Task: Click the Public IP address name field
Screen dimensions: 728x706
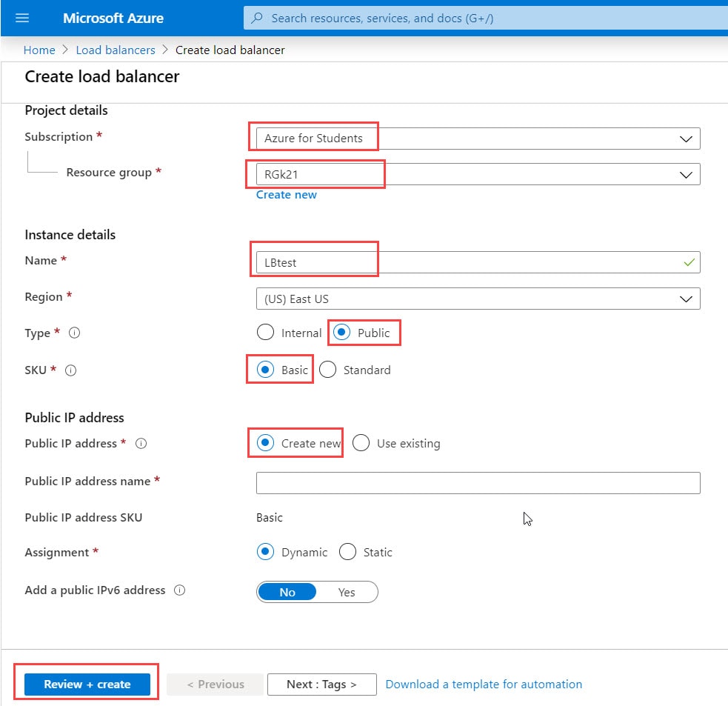Action: pyautogui.click(x=478, y=482)
